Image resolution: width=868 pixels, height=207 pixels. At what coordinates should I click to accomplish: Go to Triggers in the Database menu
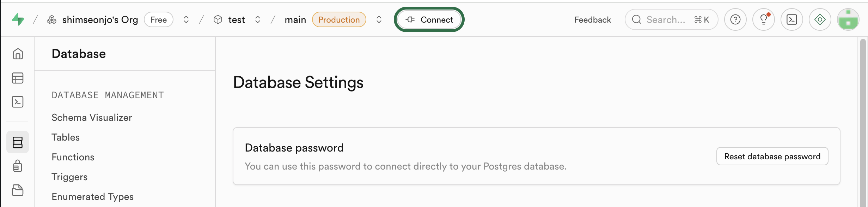[x=69, y=177]
